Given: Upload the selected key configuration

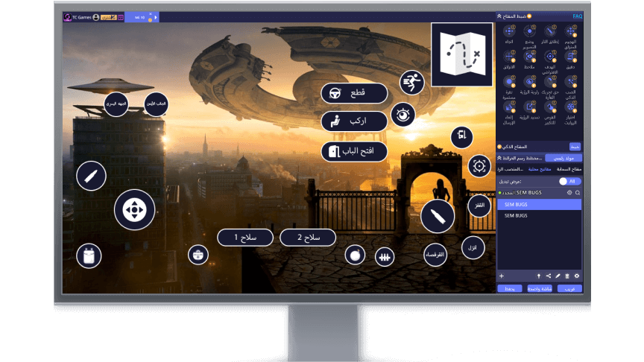Looking at the screenshot, I should coord(538,276).
